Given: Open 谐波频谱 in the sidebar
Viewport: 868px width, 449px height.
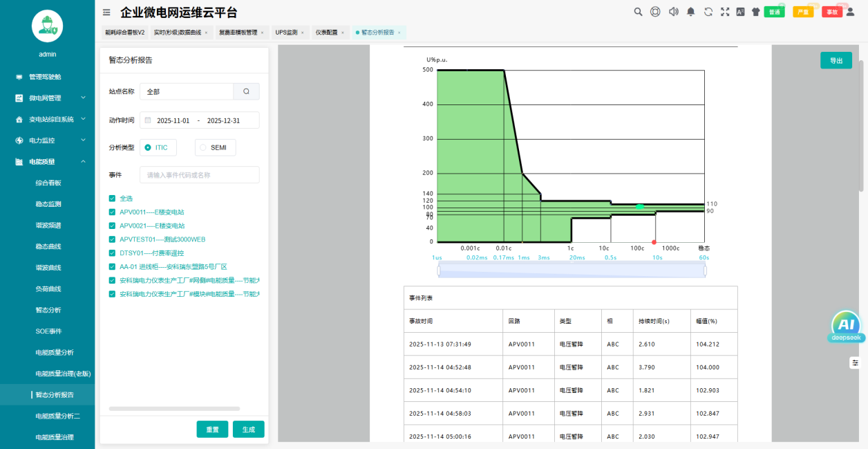Looking at the screenshot, I should click(x=48, y=226).
